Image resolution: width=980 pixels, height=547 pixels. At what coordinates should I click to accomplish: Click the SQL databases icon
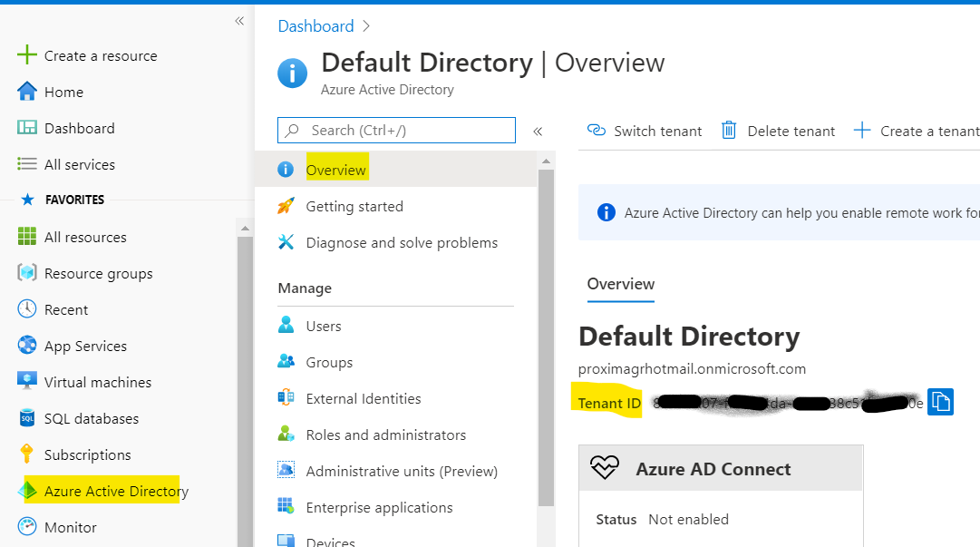pos(27,418)
